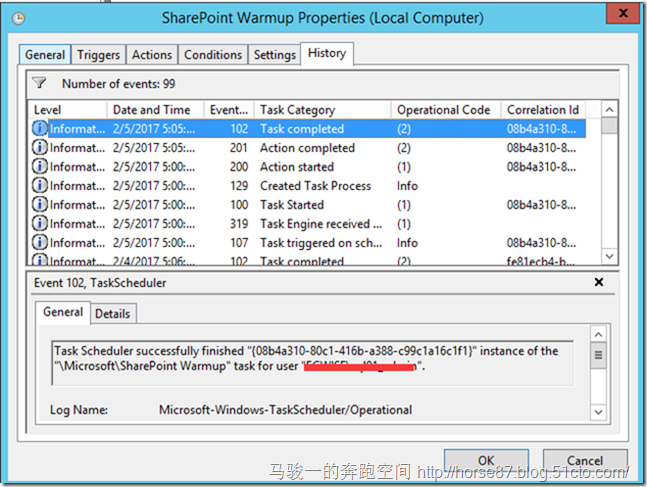This screenshot has width=647, height=487.
Task: Close the SharePoint Warmup Properties window
Action: pos(623,13)
